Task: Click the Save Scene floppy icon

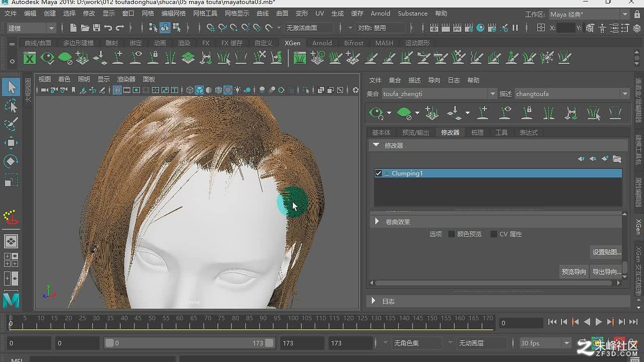Action: coord(97,28)
